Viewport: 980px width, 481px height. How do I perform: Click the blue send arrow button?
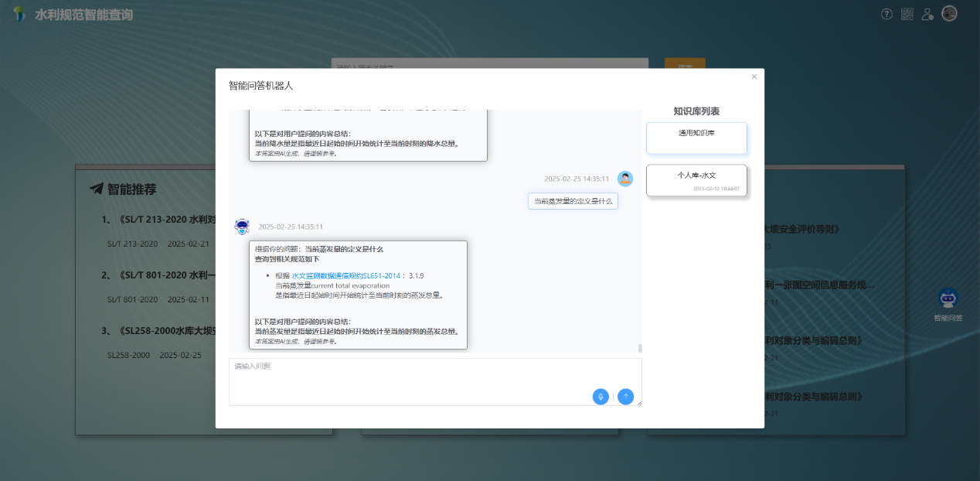tap(625, 397)
